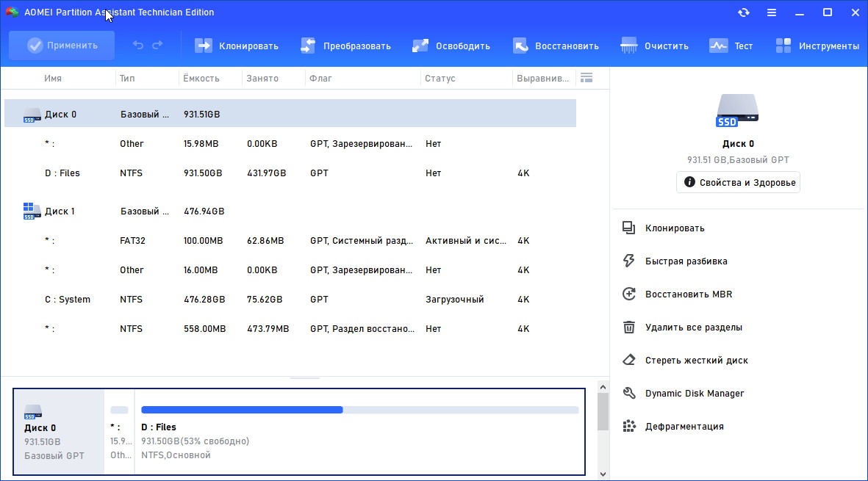
Task: Open the column settings list icon
Action: 587,78
